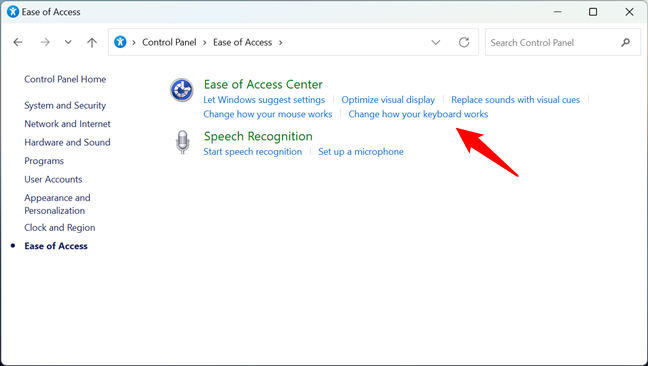Open Speech Recognition heading
The width and height of the screenshot is (648, 366).
258,136
